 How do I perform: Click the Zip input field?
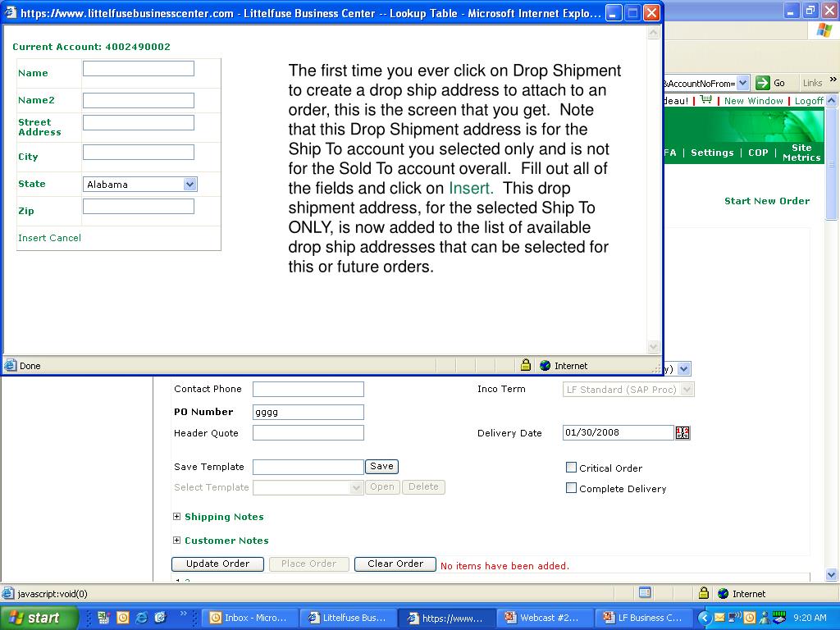pyautogui.click(x=138, y=206)
